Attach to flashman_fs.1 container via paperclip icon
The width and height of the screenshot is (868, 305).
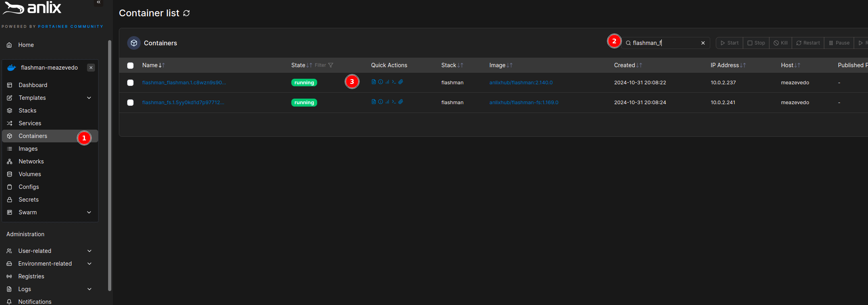point(401,102)
